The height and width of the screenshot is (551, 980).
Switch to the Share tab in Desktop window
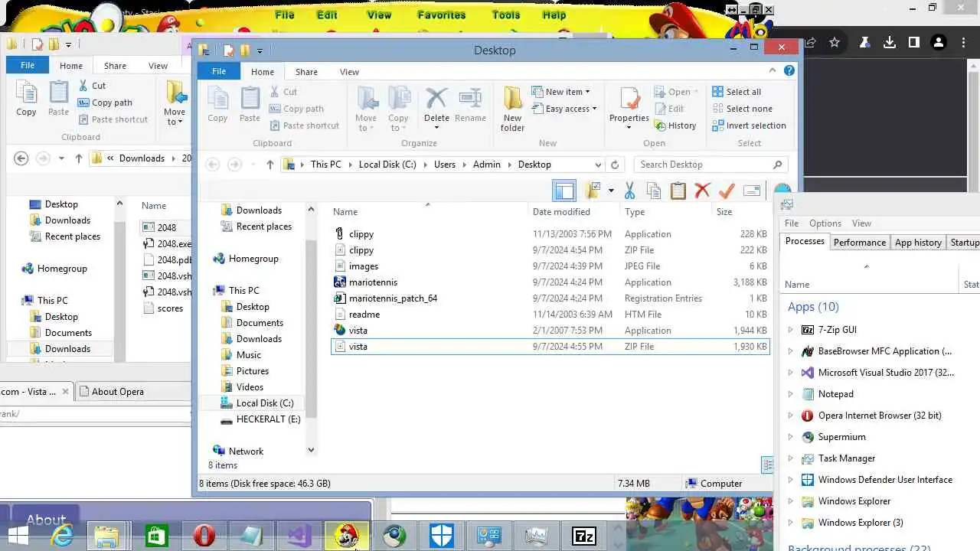pyautogui.click(x=306, y=72)
